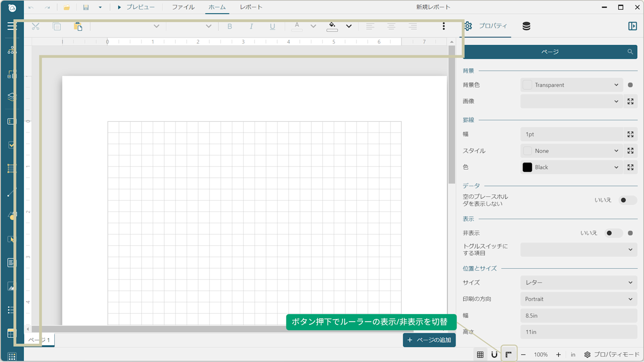
Task: Click the Black border color swatch
Action: 527,167
